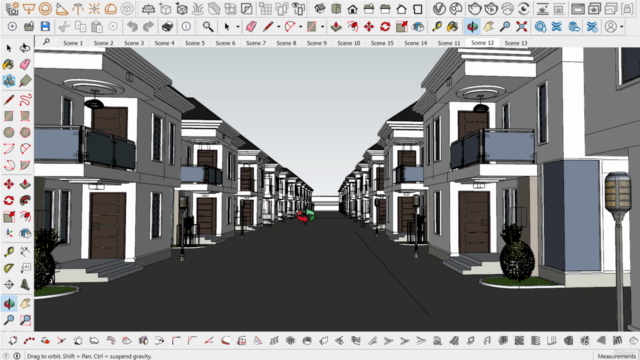Start V-Ray interactive render teapot
The image size is (640, 360).
click(491, 8)
